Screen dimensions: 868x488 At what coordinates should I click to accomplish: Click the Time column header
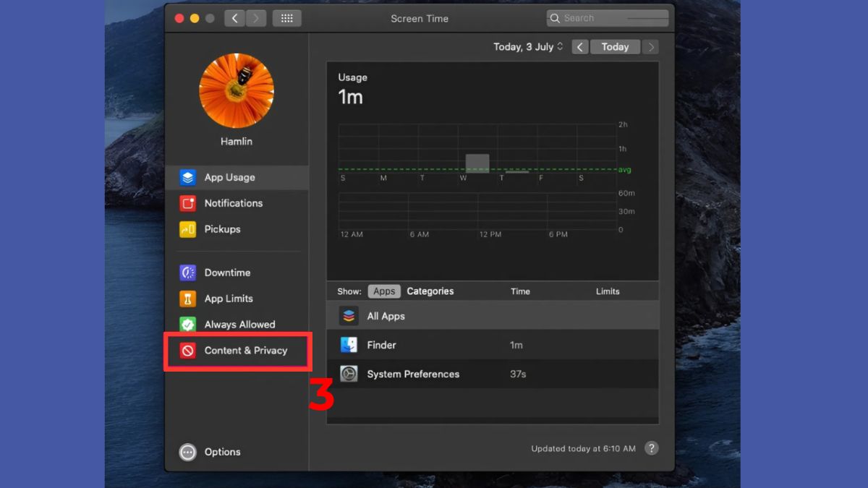[520, 291]
